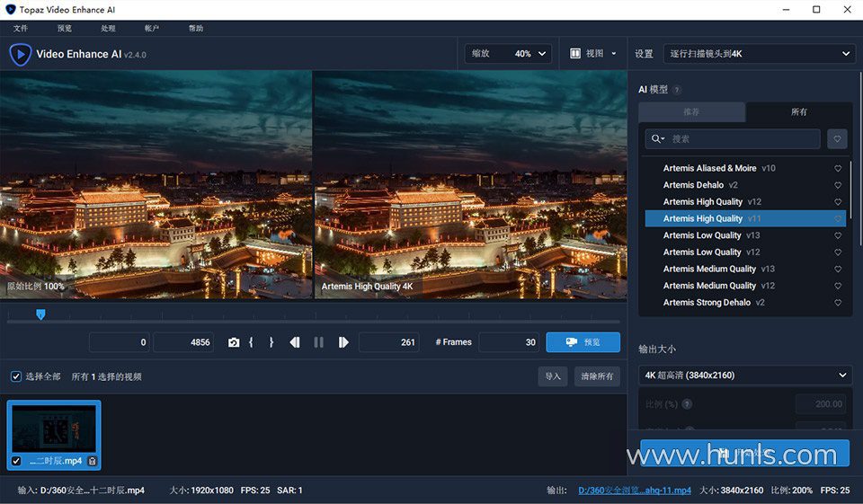The height and width of the screenshot is (504, 863).
Task: Switch to the 推荐 models tab
Action: (x=691, y=112)
